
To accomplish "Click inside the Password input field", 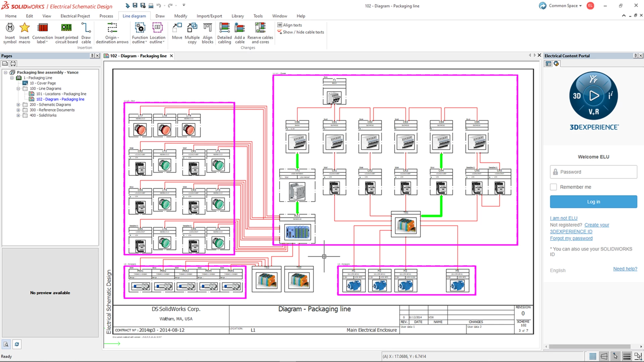I will [x=593, y=172].
